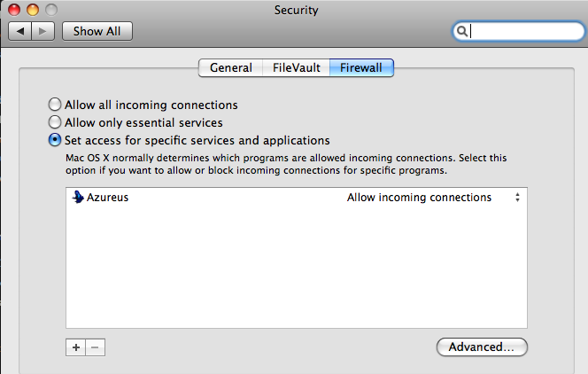Select the Azureus row in the list

click(297, 198)
